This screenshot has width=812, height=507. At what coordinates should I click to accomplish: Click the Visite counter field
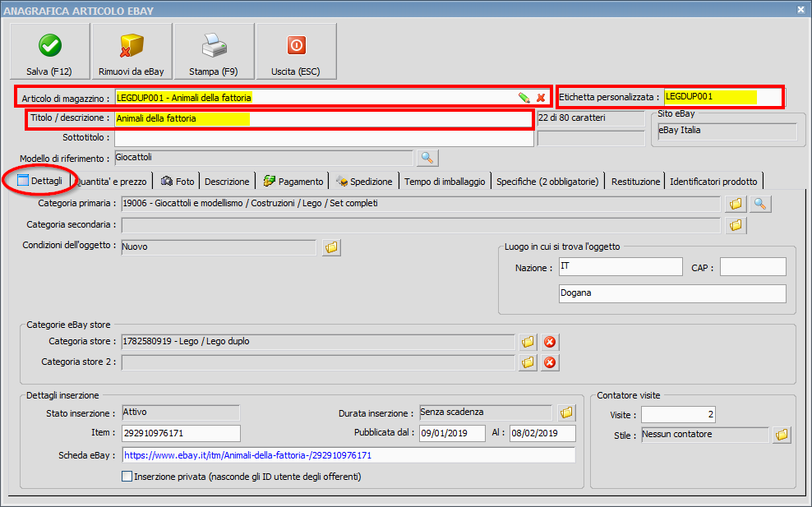[x=678, y=414]
